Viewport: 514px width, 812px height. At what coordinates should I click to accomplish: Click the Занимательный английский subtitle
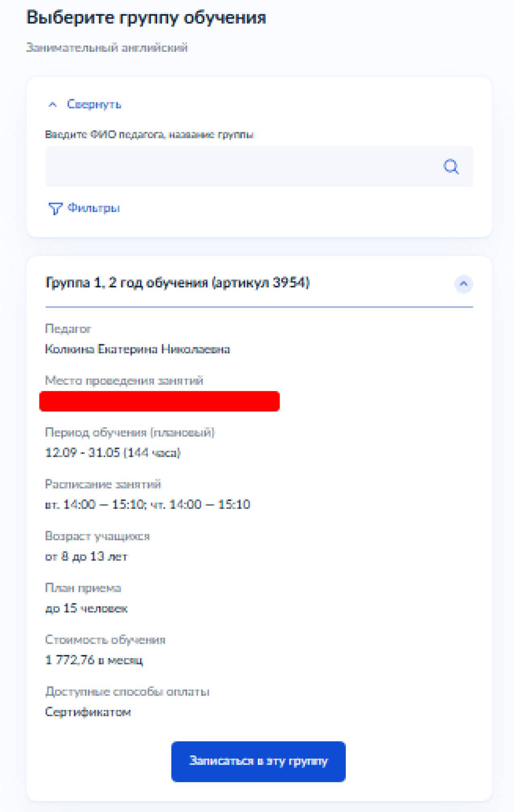click(107, 48)
